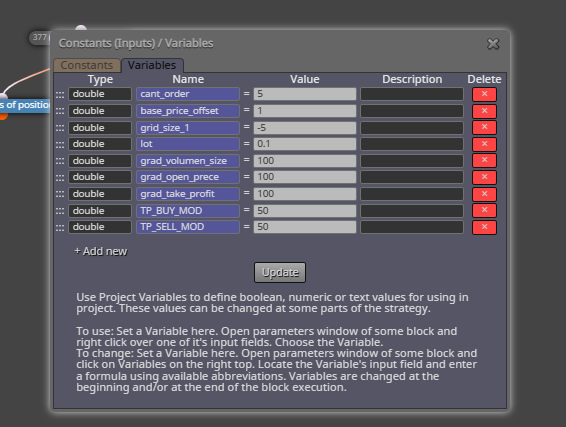This screenshot has height=427, width=566.
Task: Open type dropdown for grad_open_prece
Action: [100, 177]
